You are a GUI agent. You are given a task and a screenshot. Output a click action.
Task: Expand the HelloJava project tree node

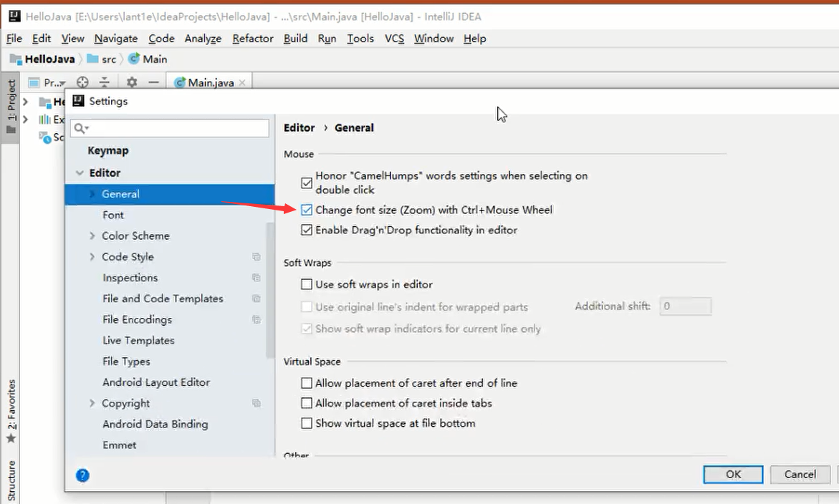coord(25,102)
